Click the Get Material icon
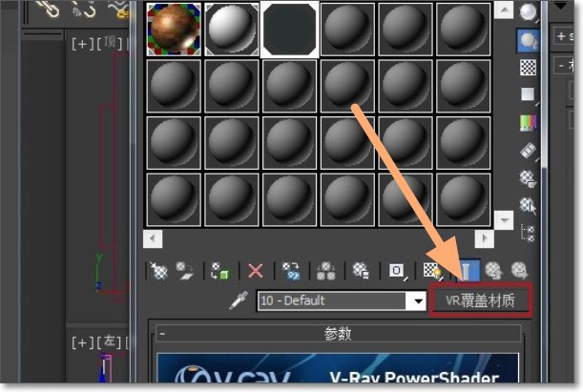Image resolution: width=583 pixels, height=392 pixels. 158,271
